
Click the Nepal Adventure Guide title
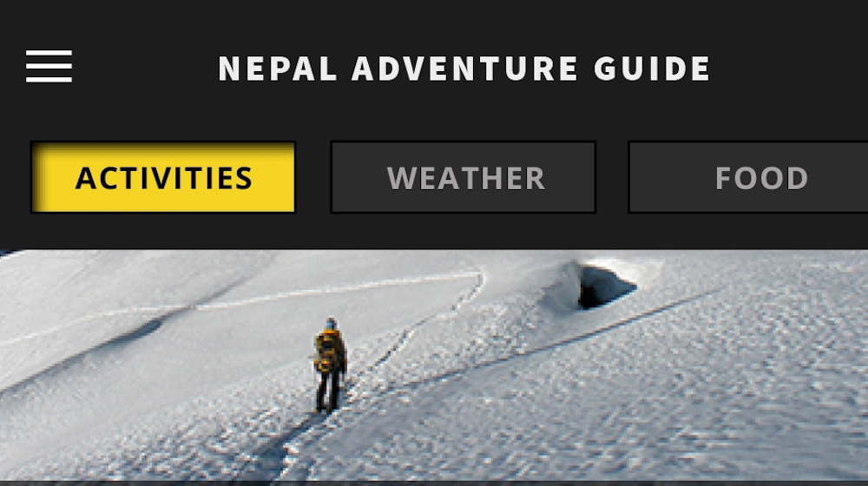pyautogui.click(x=464, y=69)
